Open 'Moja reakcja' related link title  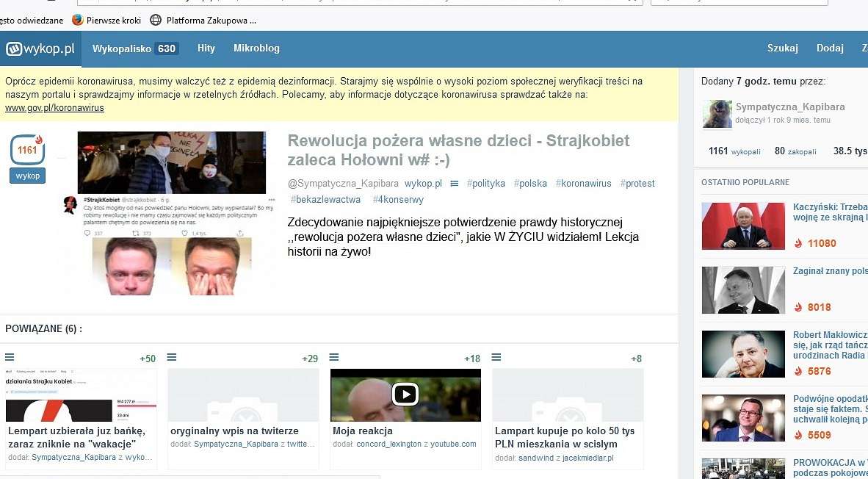363,431
